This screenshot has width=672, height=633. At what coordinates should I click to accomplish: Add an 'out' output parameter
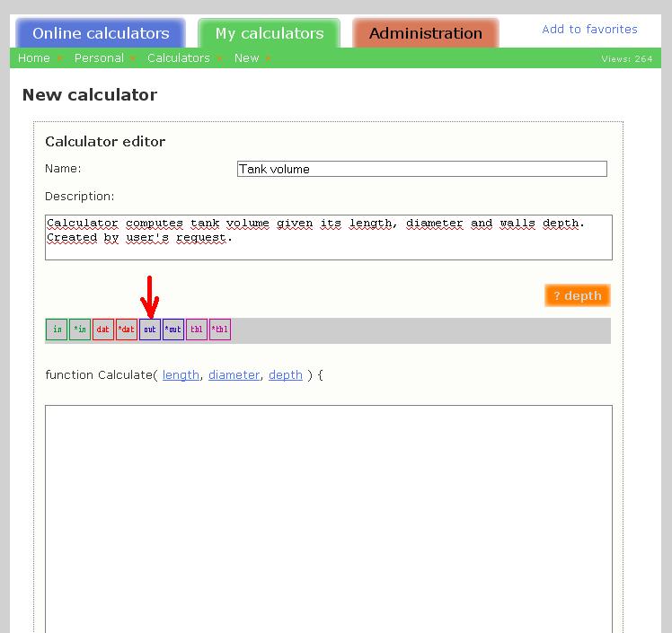[149, 330]
